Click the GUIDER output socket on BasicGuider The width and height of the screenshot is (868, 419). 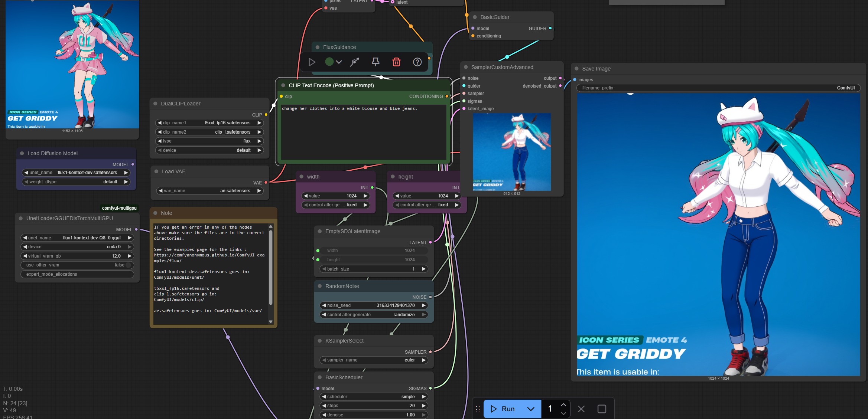point(550,28)
